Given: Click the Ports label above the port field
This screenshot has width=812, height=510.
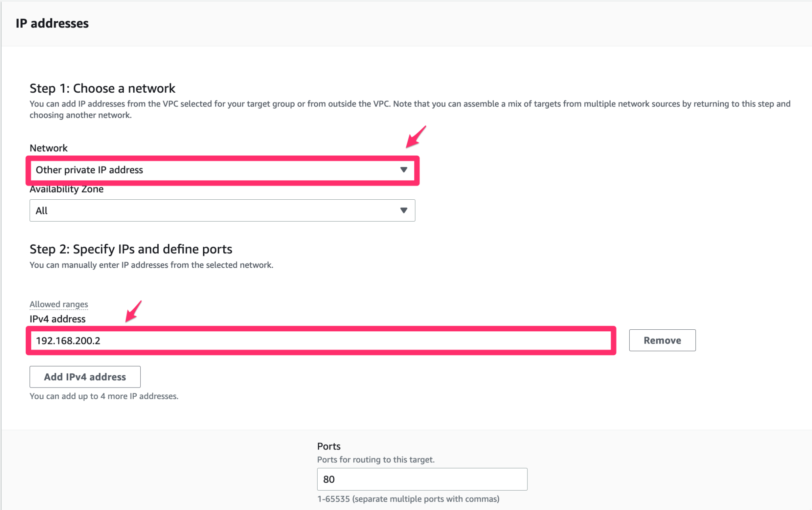Looking at the screenshot, I should pyautogui.click(x=328, y=446).
